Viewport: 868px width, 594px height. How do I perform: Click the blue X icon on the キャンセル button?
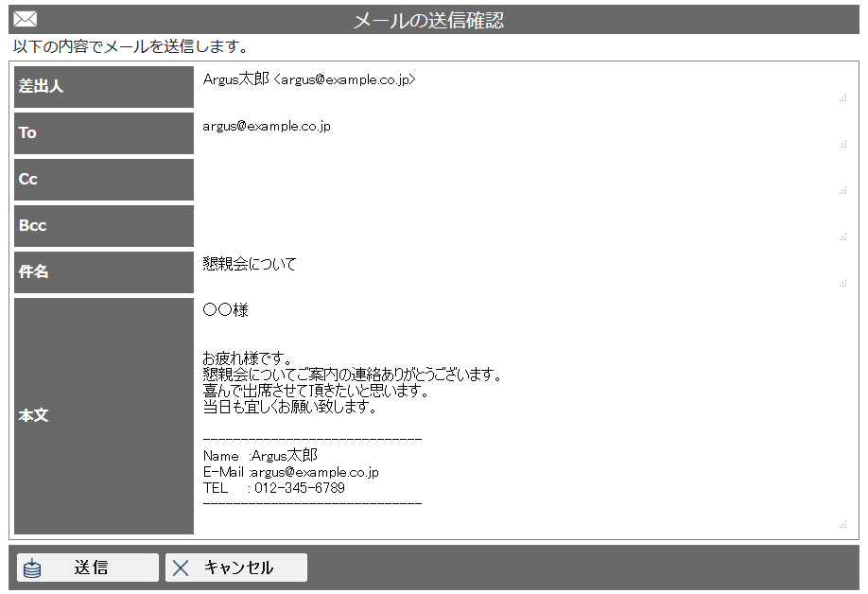(181, 567)
